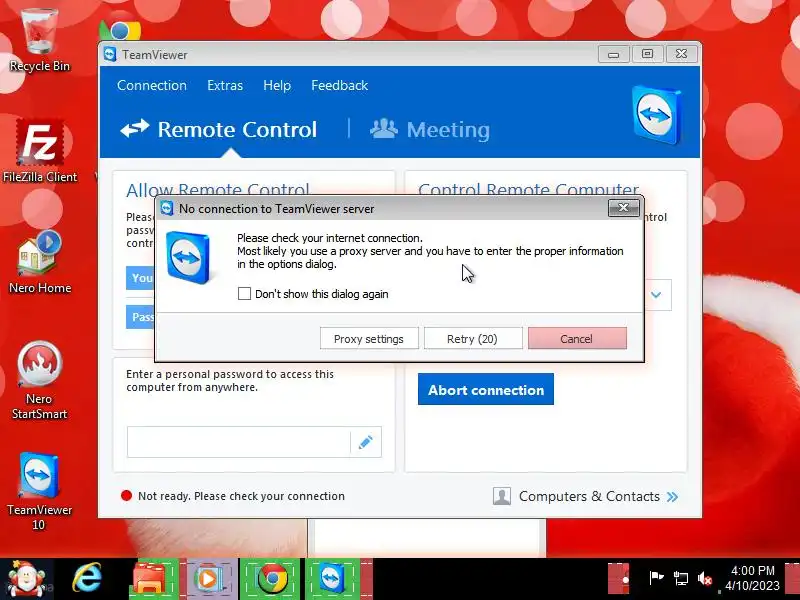Open the Connection menu
The image size is (800, 600).
pyautogui.click(x=152, y=85)
